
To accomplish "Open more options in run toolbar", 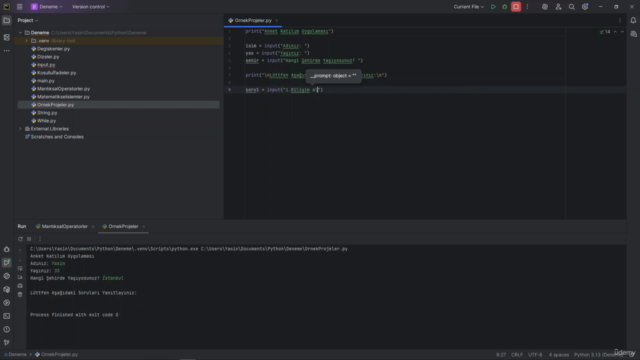I will [x=40, y=239].
